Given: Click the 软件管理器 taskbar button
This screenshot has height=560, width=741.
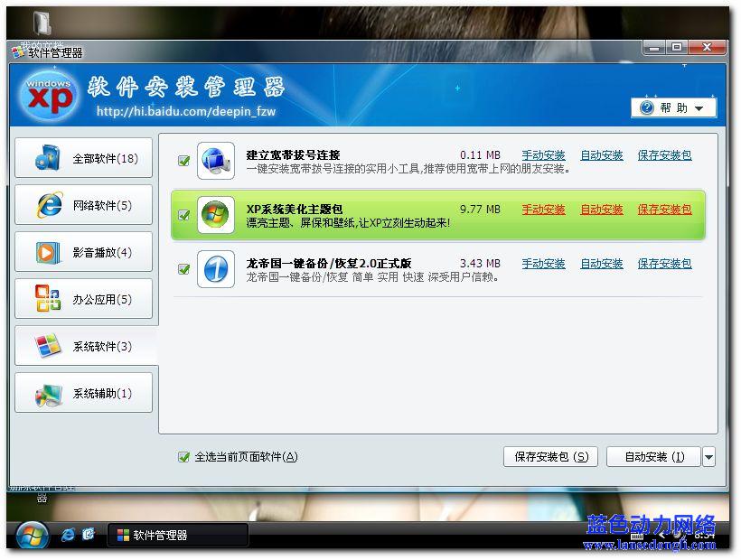Looking at the screenshot, I should [178, 535].
